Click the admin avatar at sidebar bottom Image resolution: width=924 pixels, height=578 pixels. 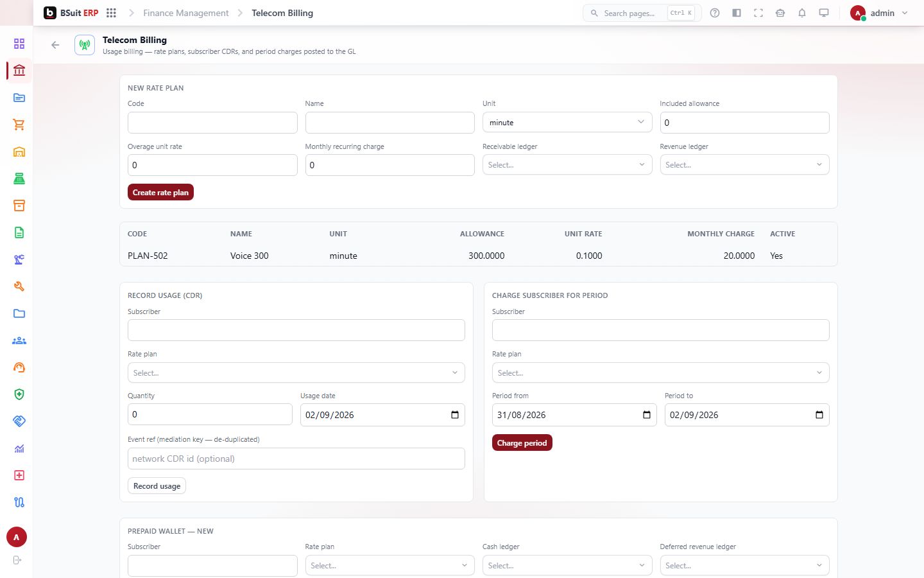click(x=17, y=537)
